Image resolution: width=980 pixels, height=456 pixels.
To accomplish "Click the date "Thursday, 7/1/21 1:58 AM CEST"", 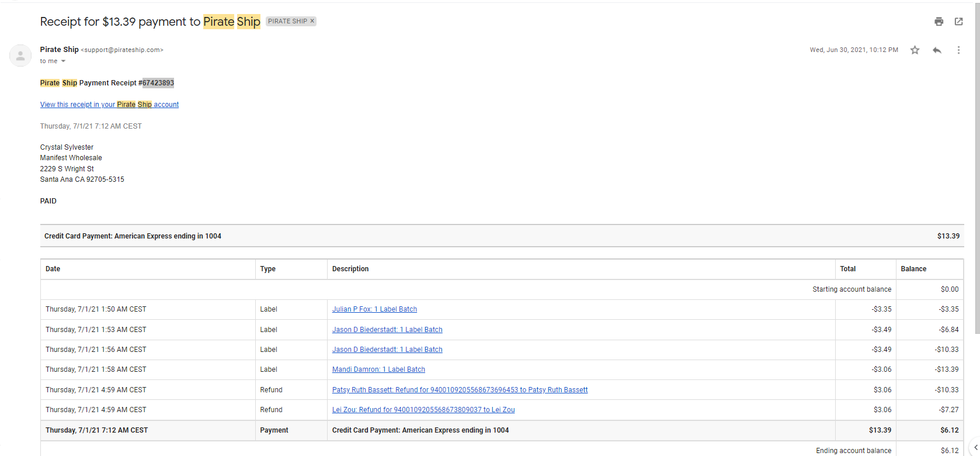I will 96,369.
